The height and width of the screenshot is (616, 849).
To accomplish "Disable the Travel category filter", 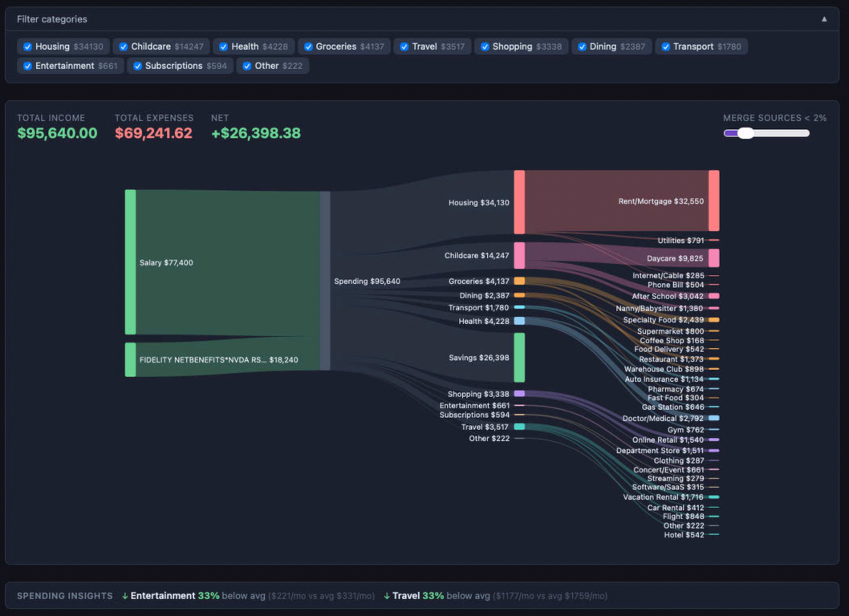I will click(404, 47).
